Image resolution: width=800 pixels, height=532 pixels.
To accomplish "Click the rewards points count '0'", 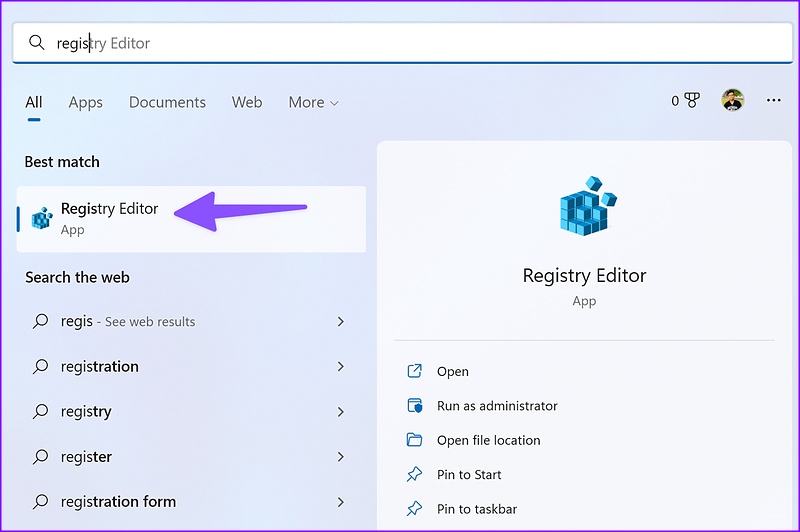I will click(x=675, y=101).
